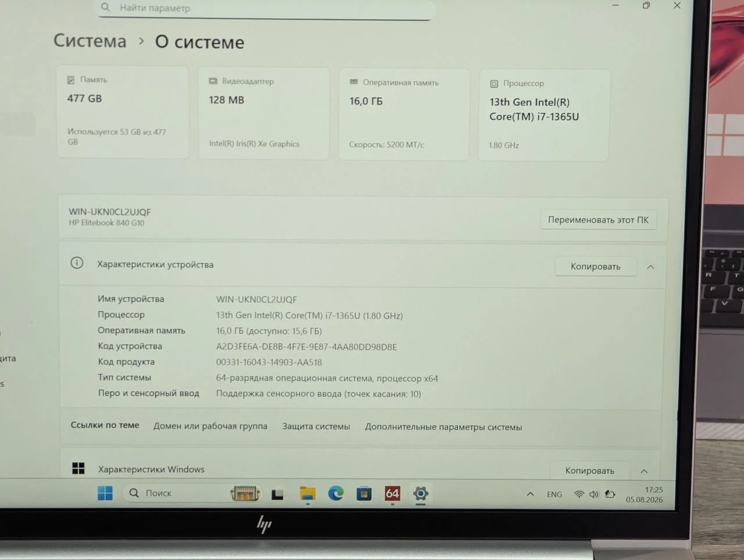This screenshot has height=560, width=744.
Task: Open the Windows Start menu
Action: [x=105, y=493]
